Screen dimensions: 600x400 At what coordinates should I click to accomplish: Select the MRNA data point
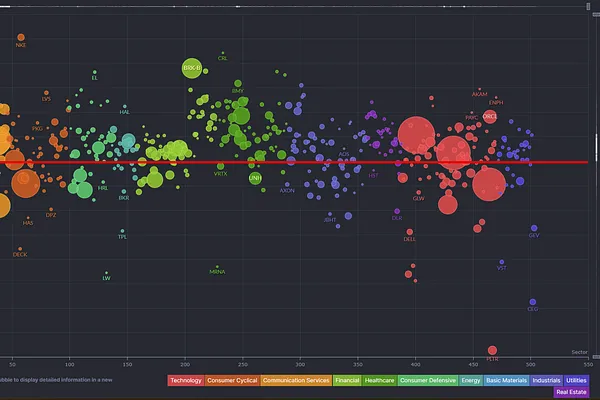[217, 264]
